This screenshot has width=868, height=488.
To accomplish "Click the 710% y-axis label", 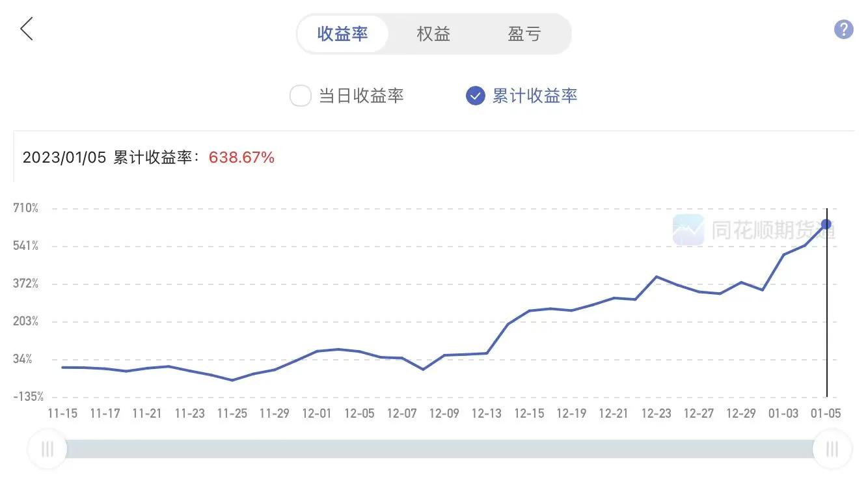I will pos(26,208).
